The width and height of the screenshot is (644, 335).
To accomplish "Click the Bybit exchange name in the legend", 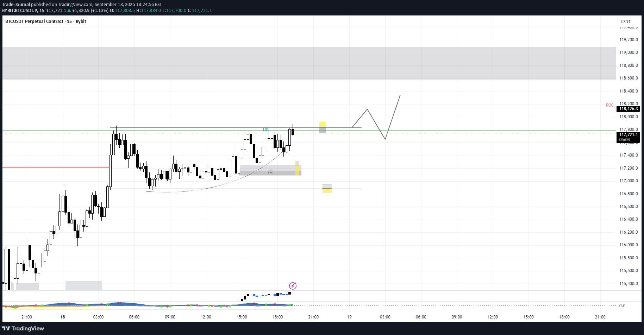I will click(81, 21).
